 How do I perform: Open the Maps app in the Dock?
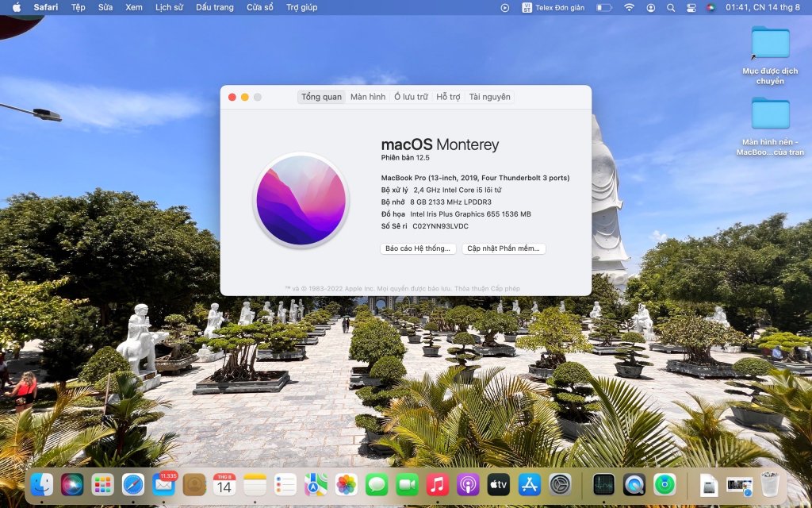tap(316, 485)
